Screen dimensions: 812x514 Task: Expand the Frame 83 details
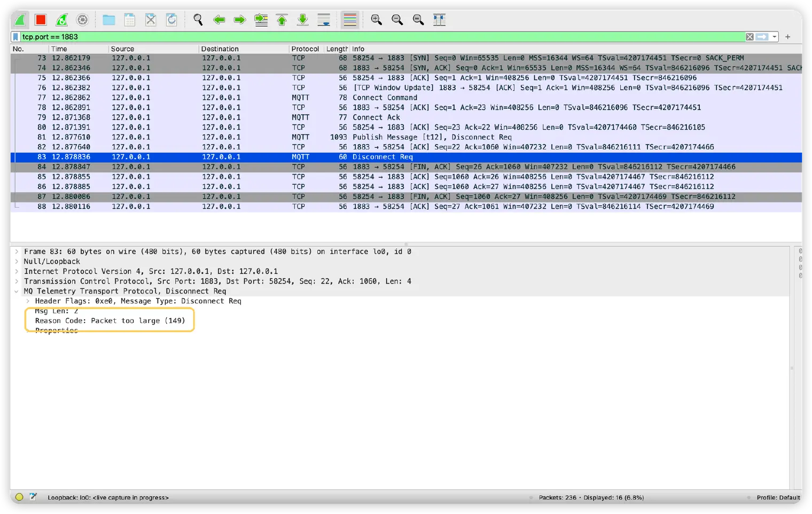(17, 251)
